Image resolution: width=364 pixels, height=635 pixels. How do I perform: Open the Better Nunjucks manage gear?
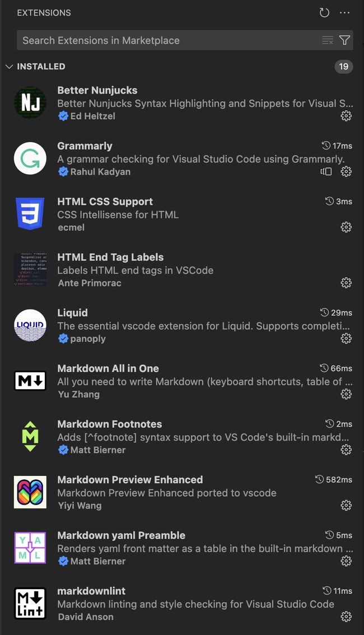tap(346, 116)
